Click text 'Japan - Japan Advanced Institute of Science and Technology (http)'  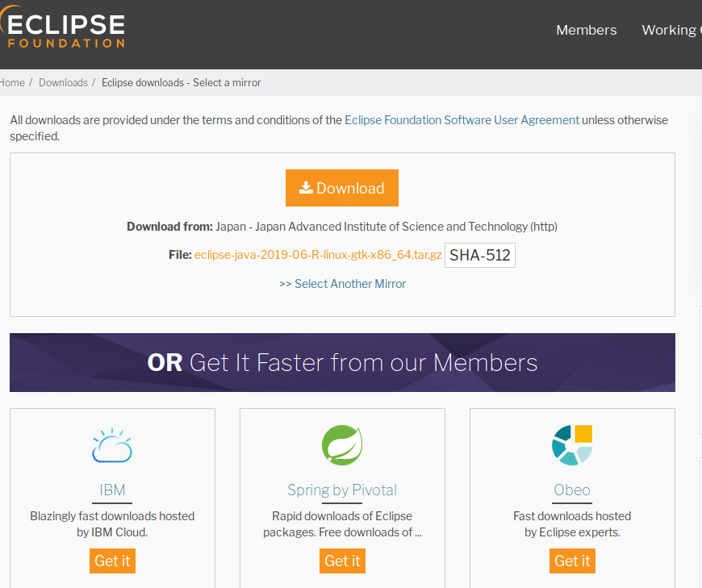[x=387, y=227]
